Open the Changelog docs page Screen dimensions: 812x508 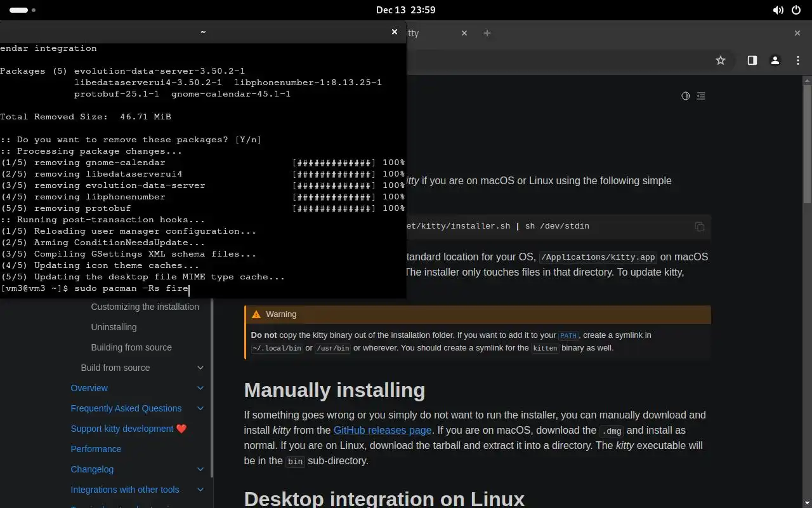click(x=92, y=469)
